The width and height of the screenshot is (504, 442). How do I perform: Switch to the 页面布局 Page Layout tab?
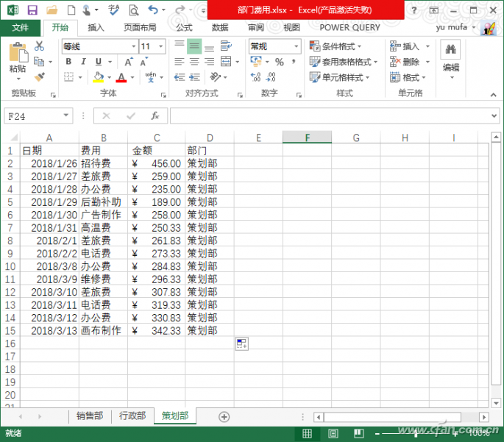point(140,28)
